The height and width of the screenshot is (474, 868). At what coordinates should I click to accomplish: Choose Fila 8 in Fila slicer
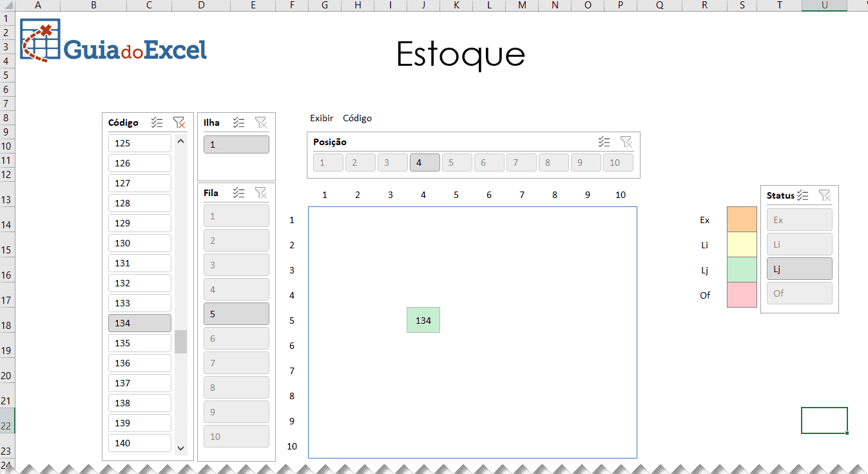point(236,388)
